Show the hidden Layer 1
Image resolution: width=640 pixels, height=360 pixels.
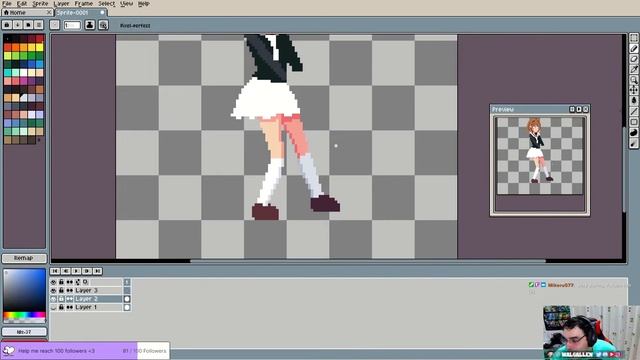(53, 307)
